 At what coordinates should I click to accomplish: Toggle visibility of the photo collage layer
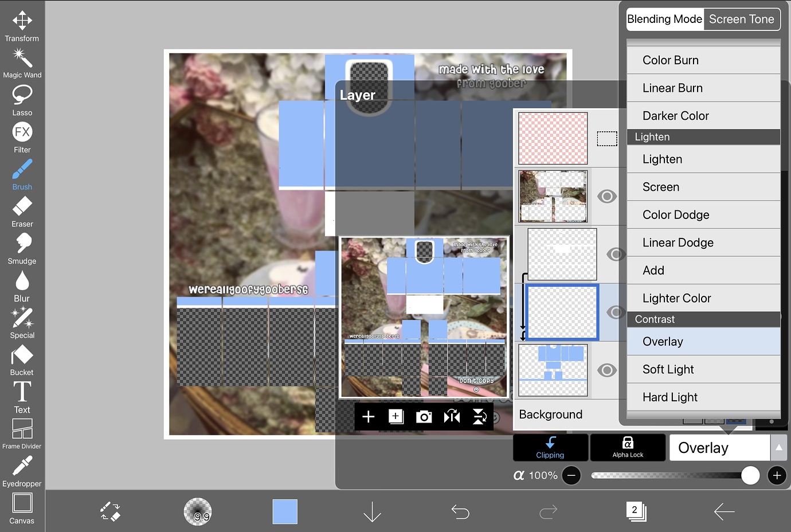coord(607,197)
